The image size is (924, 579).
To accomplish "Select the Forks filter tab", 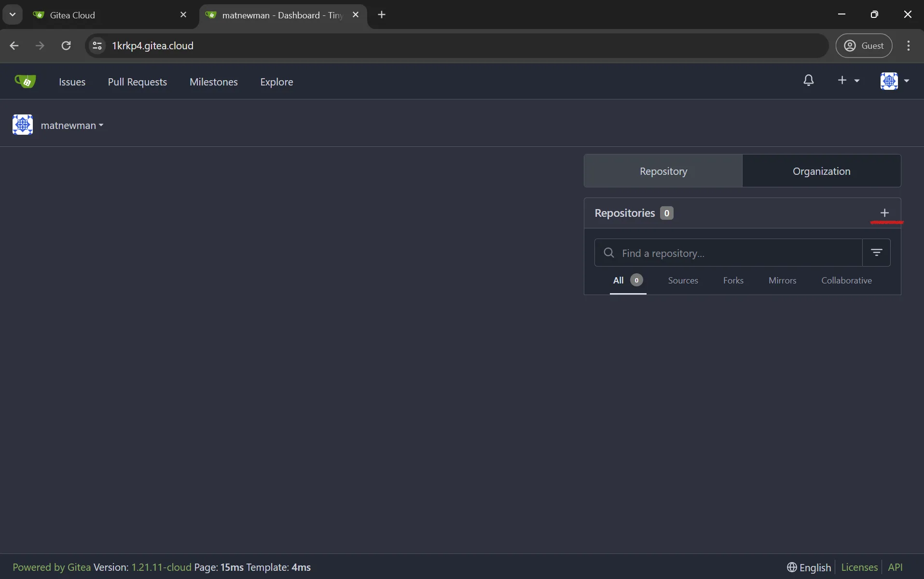I will [733, 280].
